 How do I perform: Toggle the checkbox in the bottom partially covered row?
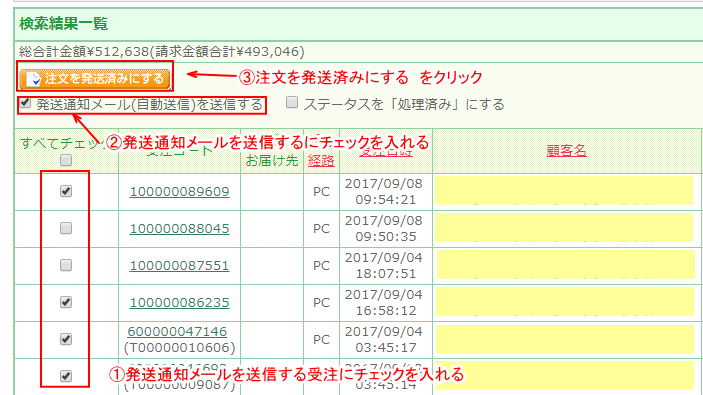click(x=66, y=376)
